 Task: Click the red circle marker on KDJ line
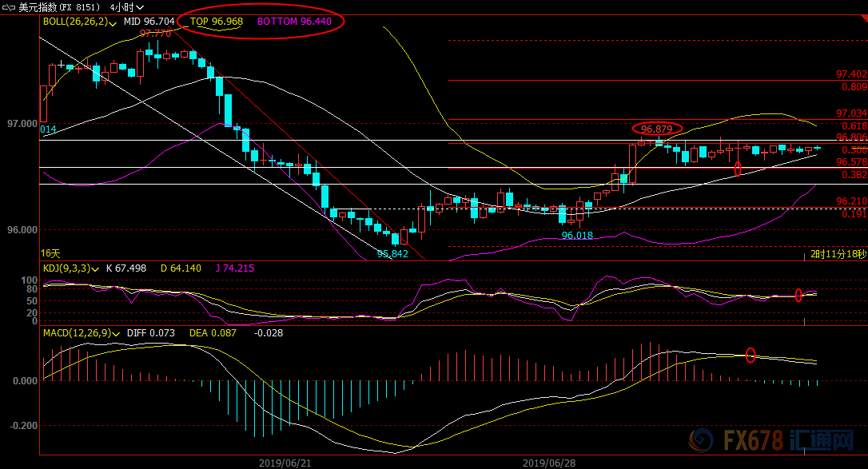tap(798, 295)
